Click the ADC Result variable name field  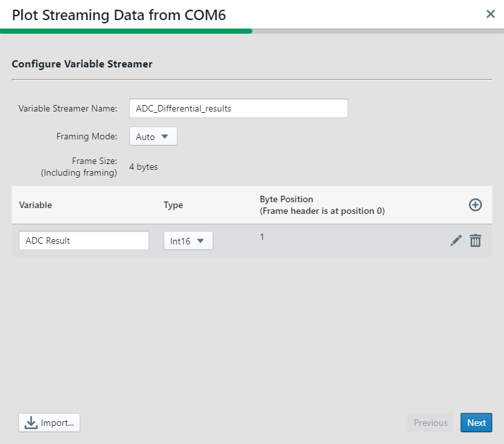tap(84, 240)
